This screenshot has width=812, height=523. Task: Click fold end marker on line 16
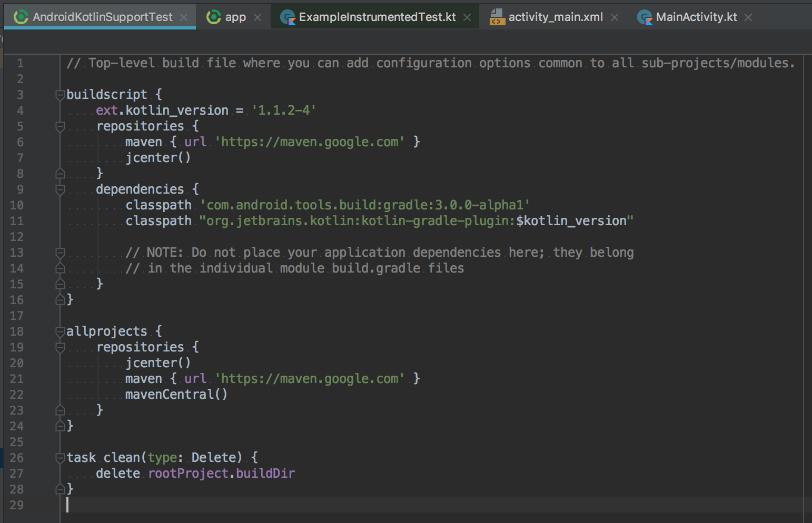tap(60, 299)
